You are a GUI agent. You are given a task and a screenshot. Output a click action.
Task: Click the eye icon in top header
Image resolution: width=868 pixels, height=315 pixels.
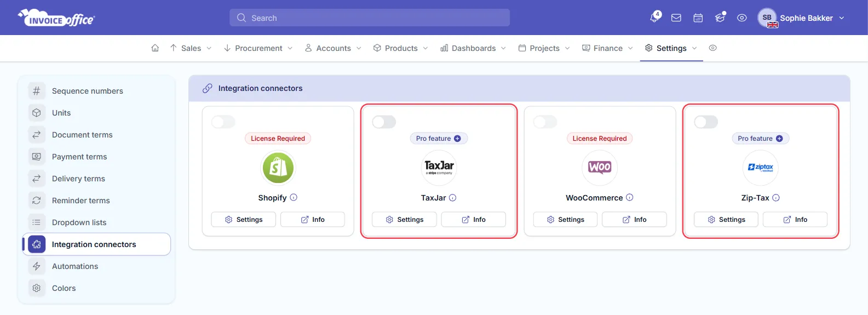(x=742, y=18)
